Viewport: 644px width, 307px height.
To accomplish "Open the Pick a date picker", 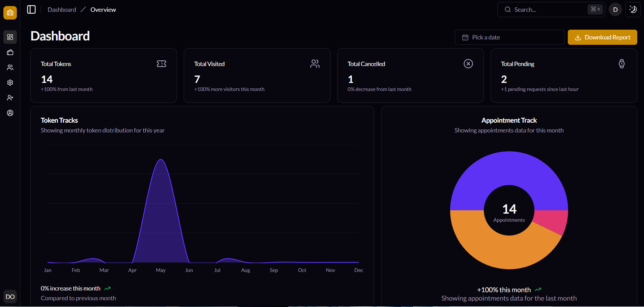I will pos(509,37).
